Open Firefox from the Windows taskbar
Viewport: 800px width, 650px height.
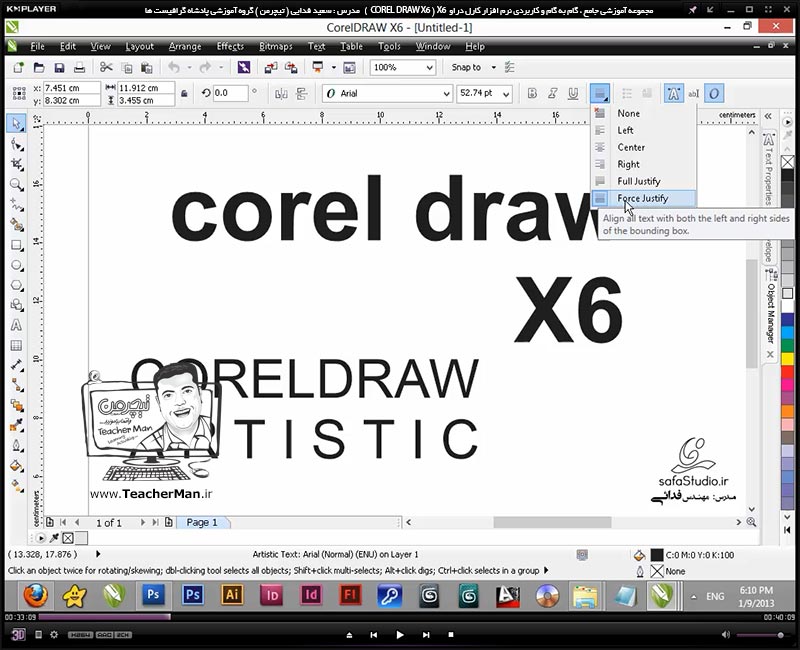point(35,595)
